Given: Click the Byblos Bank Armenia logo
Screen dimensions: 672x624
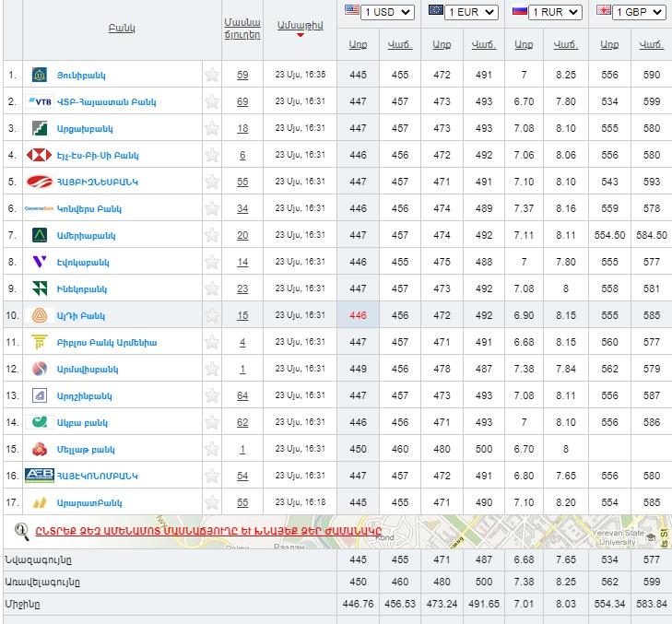Looking at the screenshot, I should click(39, 342).
